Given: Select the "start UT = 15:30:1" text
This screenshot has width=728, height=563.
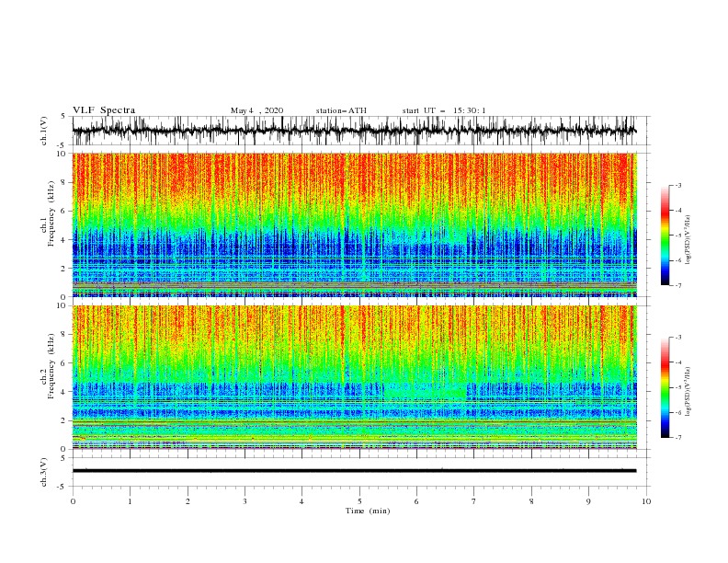Looking at the screenshot, I should point(444,110).
